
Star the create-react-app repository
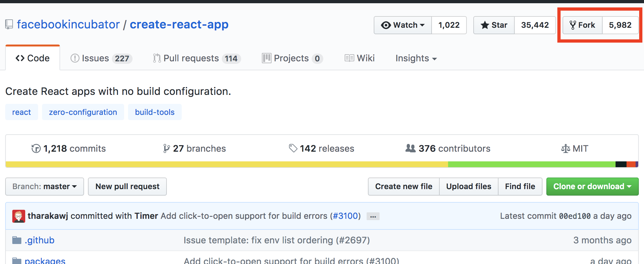click(x=494, y=25)
